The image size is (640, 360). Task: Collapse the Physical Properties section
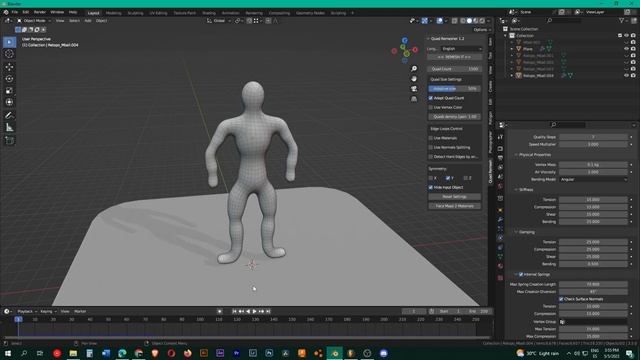(516, 155)
